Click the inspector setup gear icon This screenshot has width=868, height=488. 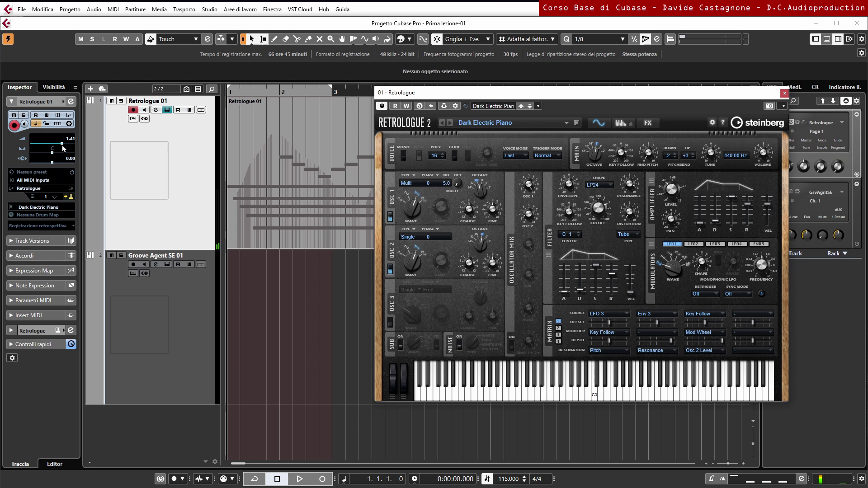tap(12, 358)
